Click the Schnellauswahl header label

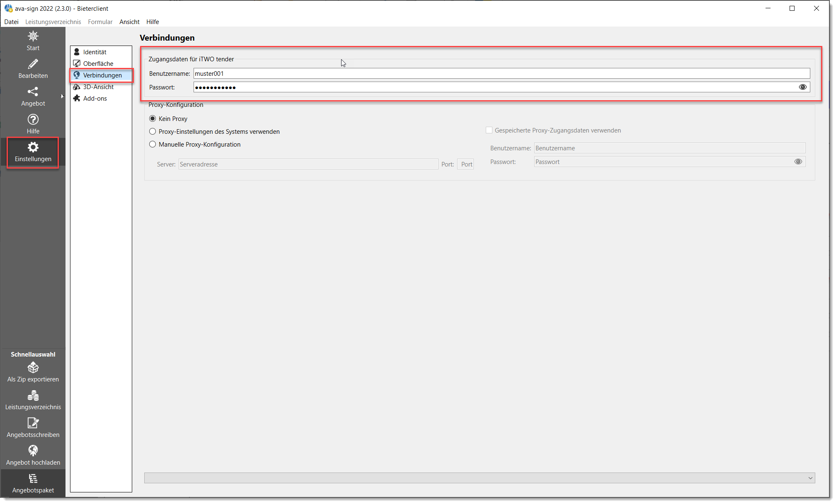tap(33, 354)
